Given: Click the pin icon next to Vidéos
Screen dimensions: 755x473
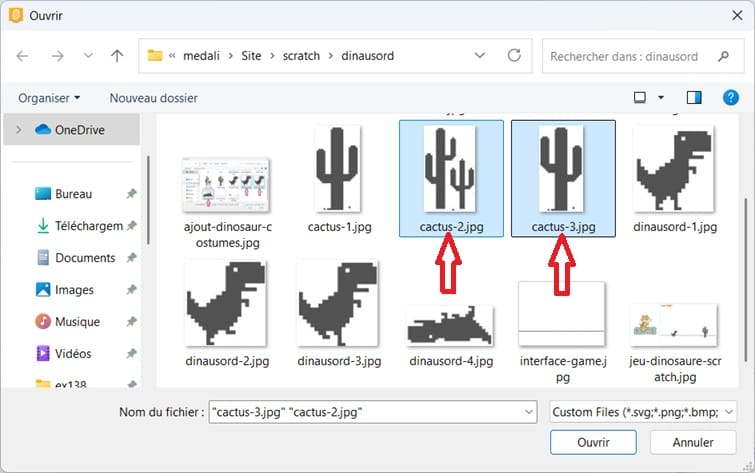Looking at the screenshot, I should (x=131, y=354).
